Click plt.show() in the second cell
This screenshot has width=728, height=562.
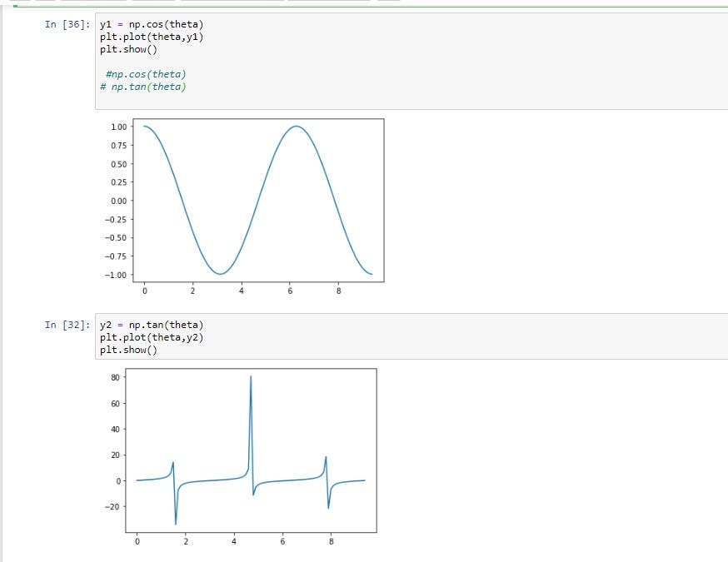(x=128, y=348)
